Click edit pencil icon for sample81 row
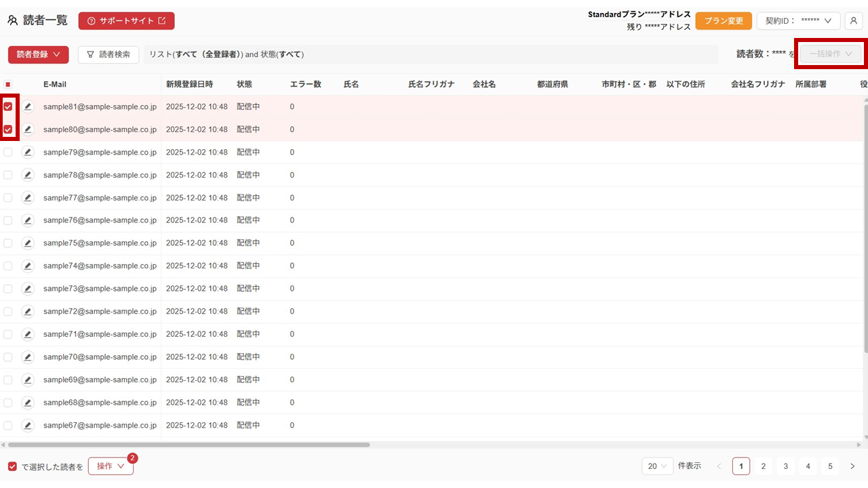This screenshot has height=488, width=868. pyautogui.click(x=28, y=107)
